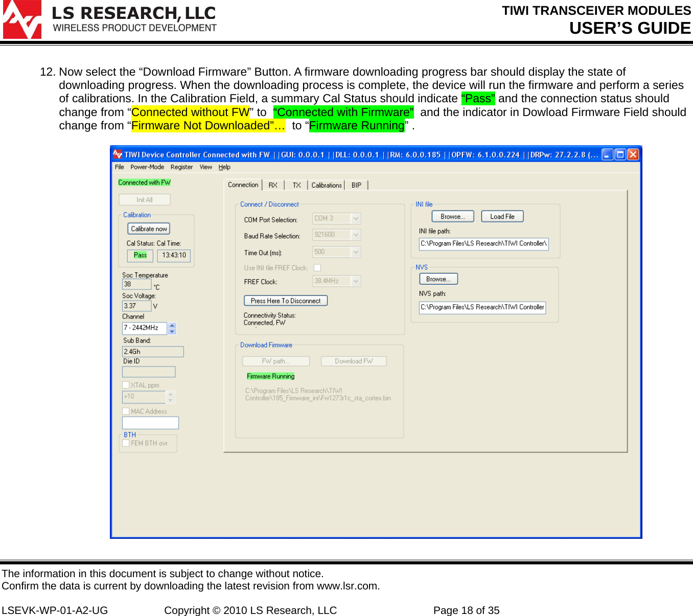Toggle the FEM BTH ovr checkbox
The height and width of the screenshot is (616, 693).
[x=126, y=443]
